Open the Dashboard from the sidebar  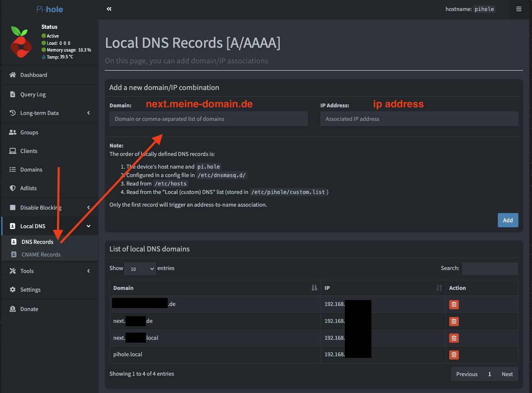(33, 75)
